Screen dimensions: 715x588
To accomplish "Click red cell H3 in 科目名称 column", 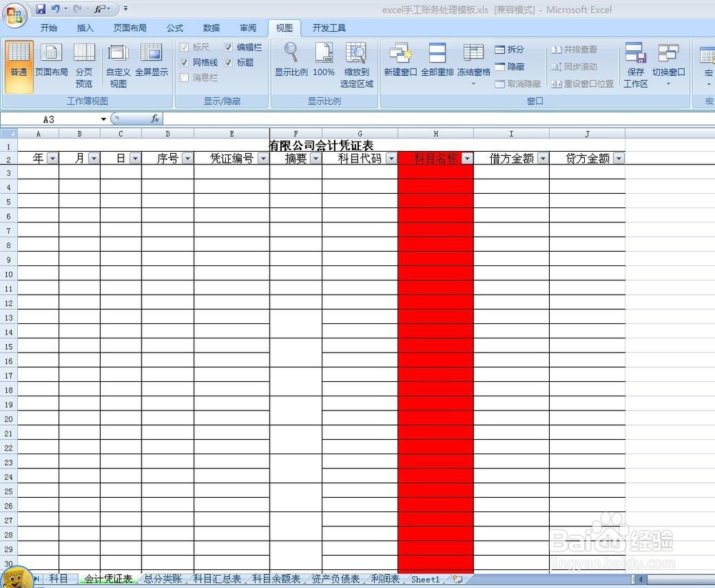I will click(435, 172).
